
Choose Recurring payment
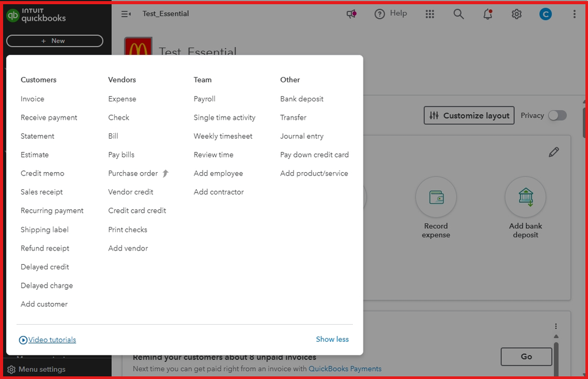[x=52, y=210]
